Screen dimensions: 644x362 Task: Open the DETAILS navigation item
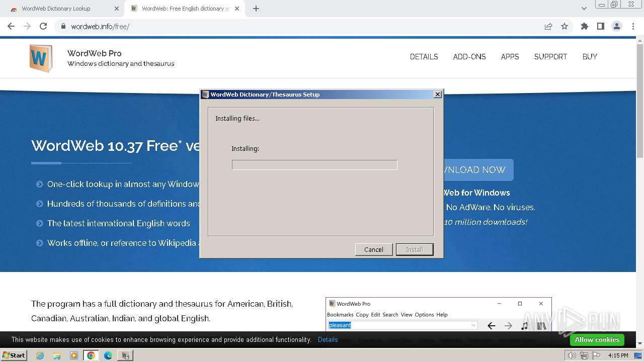(x=424, y=57)
